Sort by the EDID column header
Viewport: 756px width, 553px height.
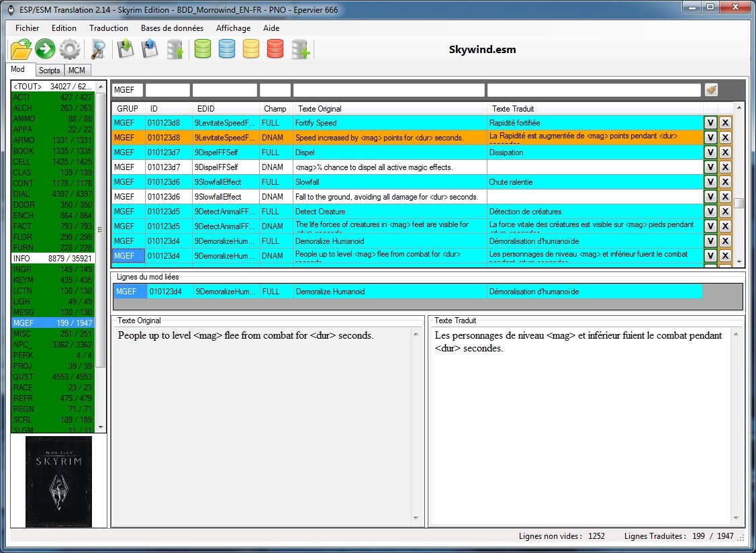pyautogui.click(x=226, y=109)
